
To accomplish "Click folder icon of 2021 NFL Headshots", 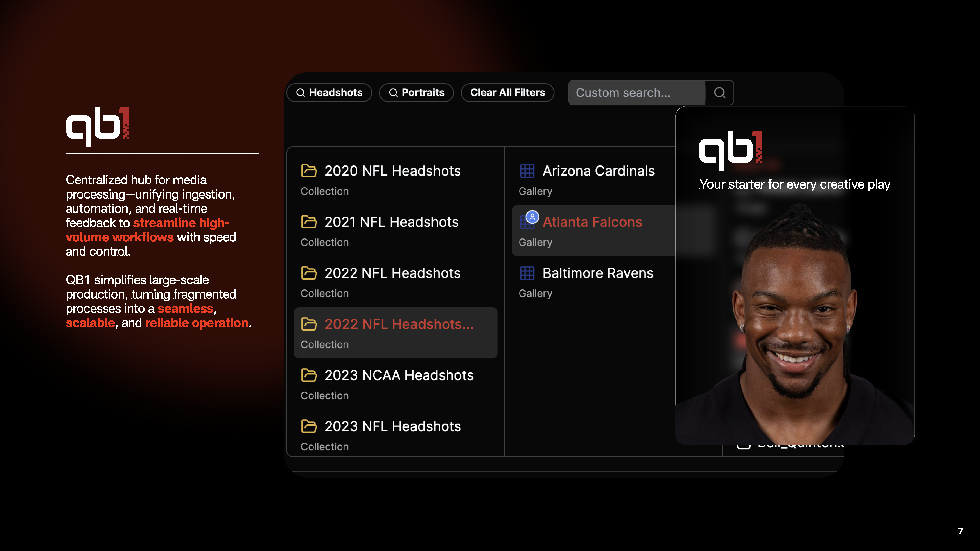I will 308,222.
